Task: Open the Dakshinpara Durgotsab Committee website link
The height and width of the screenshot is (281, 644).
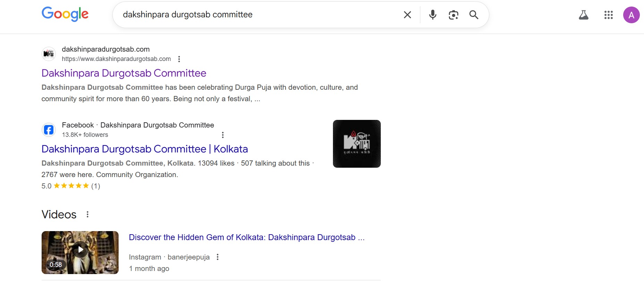Action: (x=124, y=73)
